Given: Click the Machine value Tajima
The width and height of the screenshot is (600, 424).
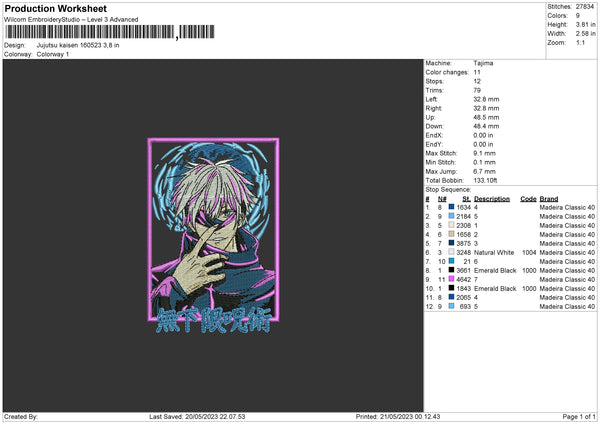Looking at the screenshot, I should coord(483,63).
